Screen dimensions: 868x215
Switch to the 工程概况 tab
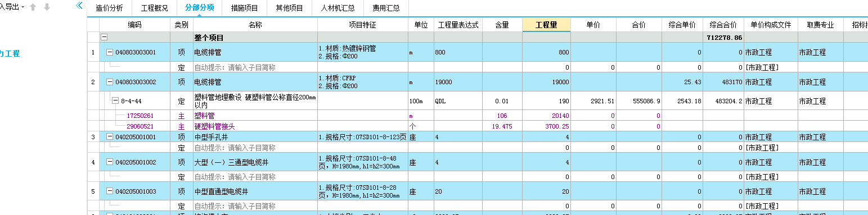(154, 8)
